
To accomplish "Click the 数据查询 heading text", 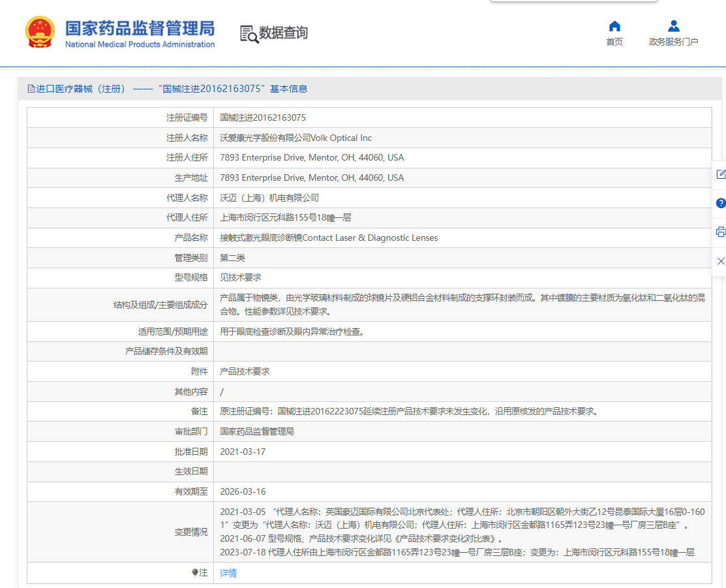I will point(283,33).
